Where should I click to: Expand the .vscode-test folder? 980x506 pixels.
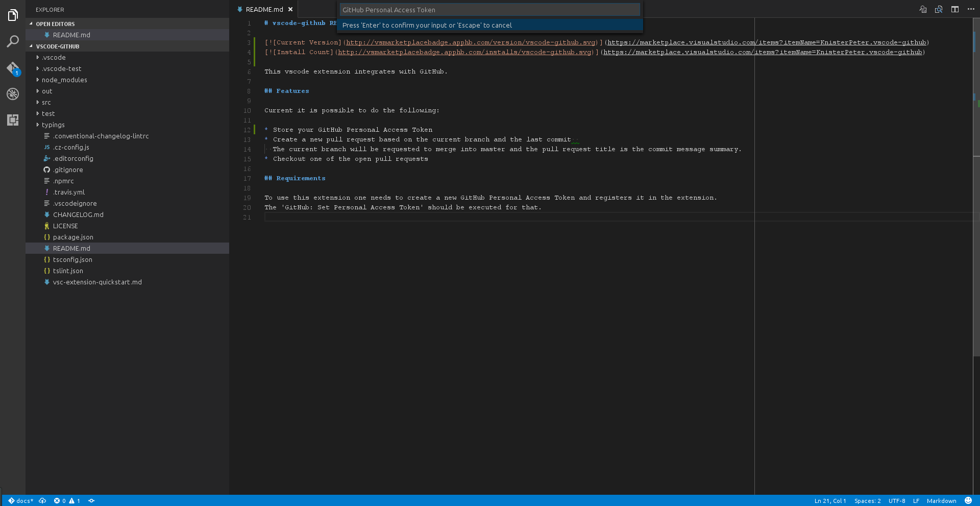point(128,68)
